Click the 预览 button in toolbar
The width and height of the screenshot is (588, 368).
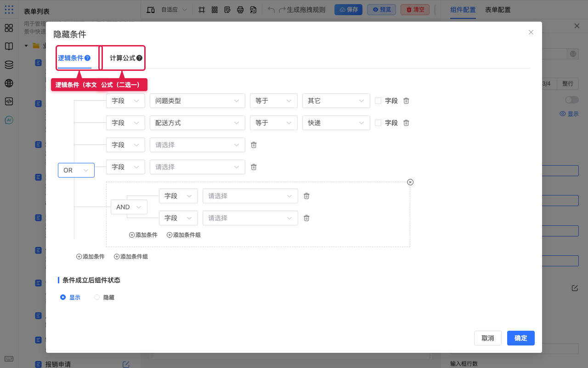click(x=381, y=10)
